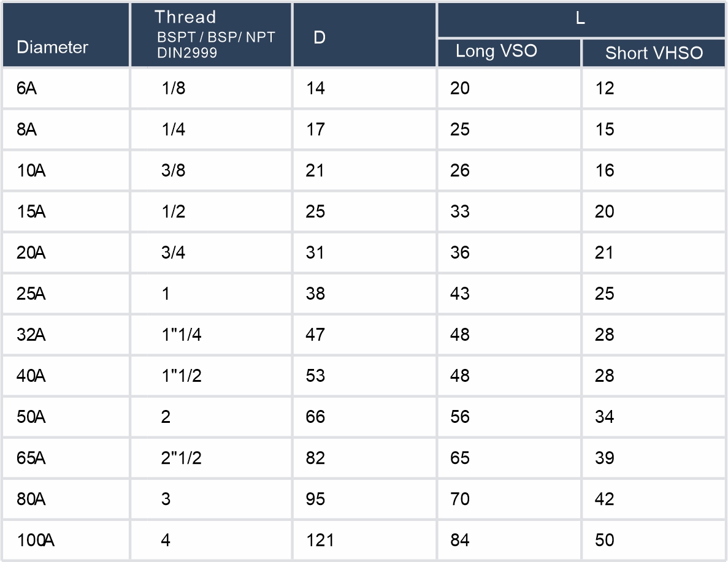728x562 pixels.
Task: Select the 1/8 thread cell
Action: pos(174,88)
